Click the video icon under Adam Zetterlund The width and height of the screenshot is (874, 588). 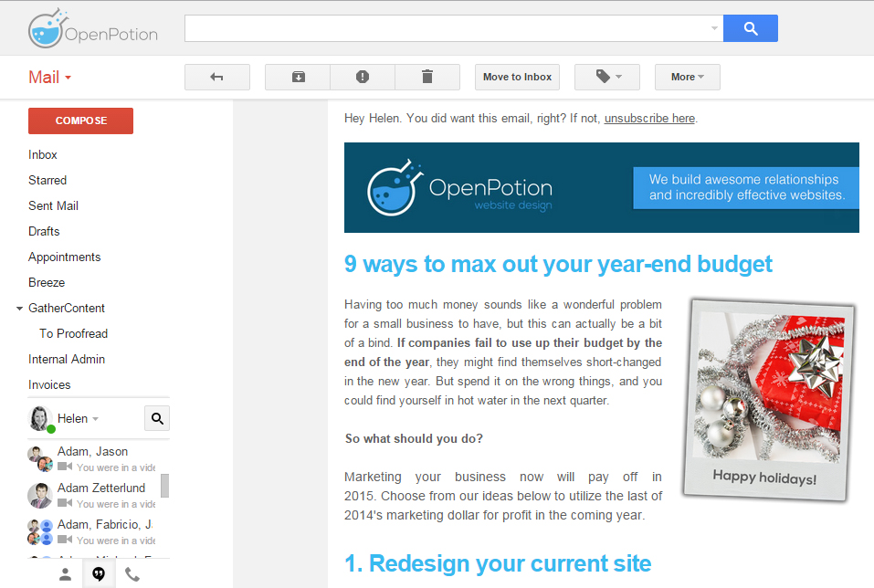[65, 503]
